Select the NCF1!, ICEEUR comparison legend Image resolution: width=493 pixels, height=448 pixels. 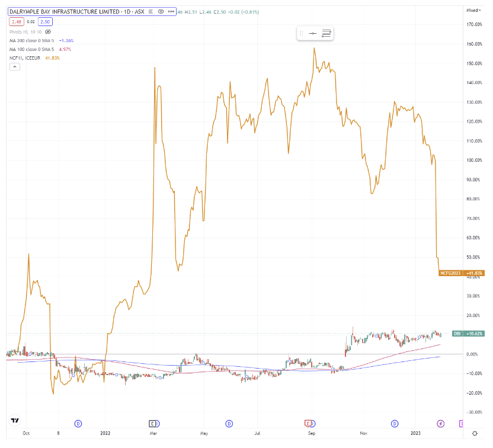[25, 58]
